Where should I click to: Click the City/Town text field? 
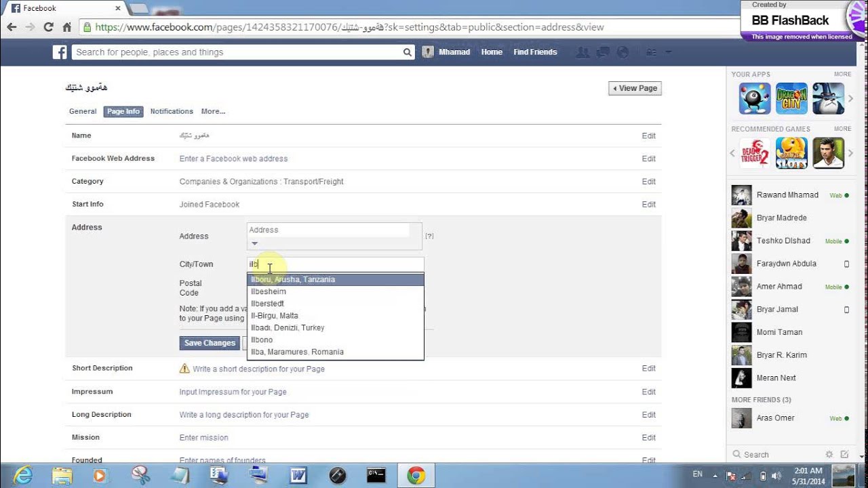click(336, 264)
